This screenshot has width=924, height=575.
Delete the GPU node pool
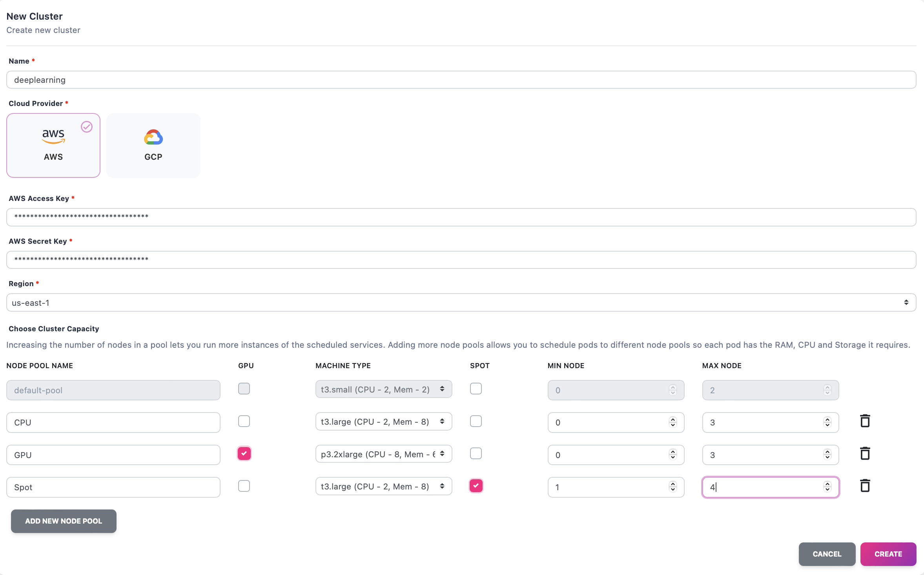865,453
